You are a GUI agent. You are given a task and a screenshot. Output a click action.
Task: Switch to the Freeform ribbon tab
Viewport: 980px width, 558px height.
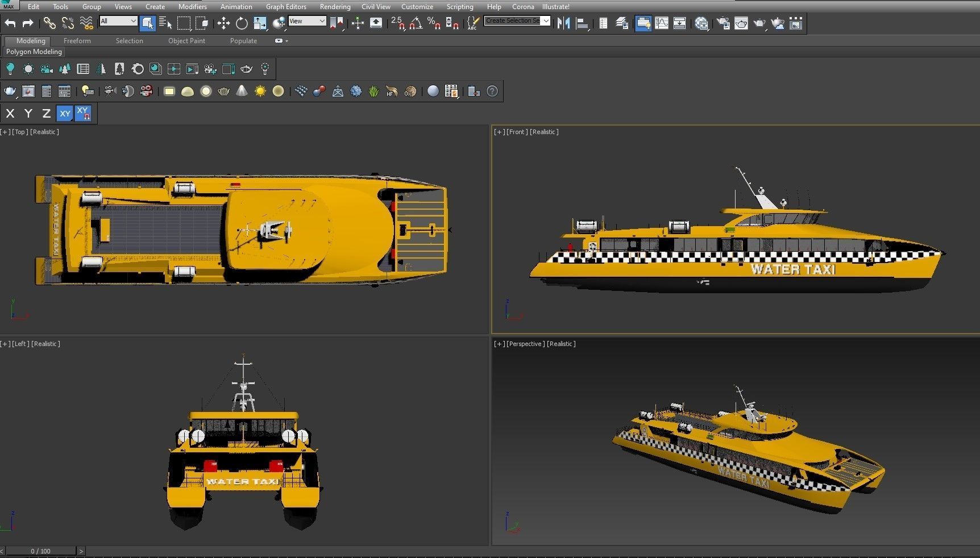77,41
